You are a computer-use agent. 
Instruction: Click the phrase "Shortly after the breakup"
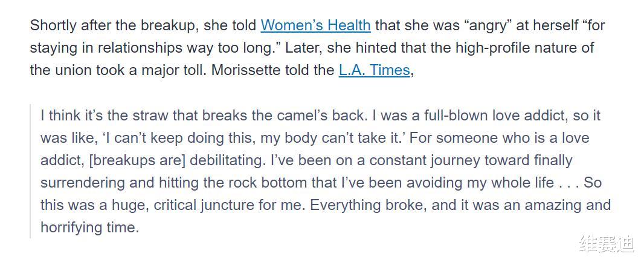click(103, 25)
